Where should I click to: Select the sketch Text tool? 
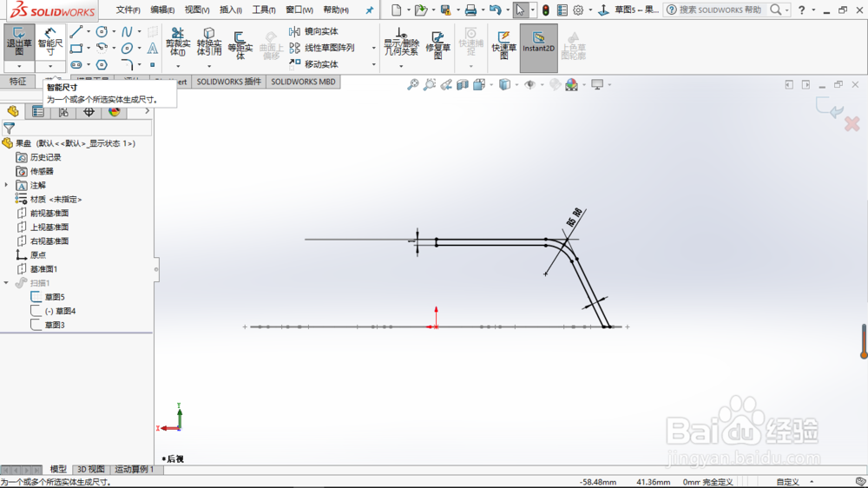(152, 48)
